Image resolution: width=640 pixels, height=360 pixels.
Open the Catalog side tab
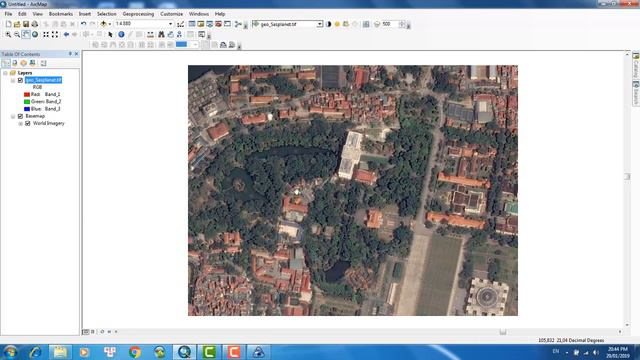pyautogui.click(x=636, y=65)
